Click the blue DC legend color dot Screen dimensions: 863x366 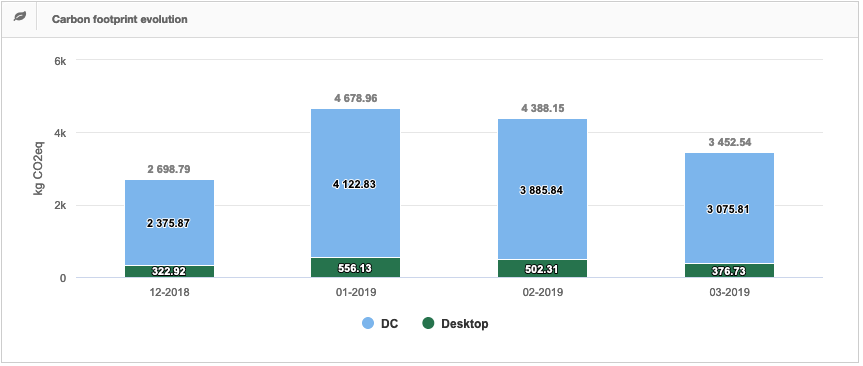click(368, 324)
